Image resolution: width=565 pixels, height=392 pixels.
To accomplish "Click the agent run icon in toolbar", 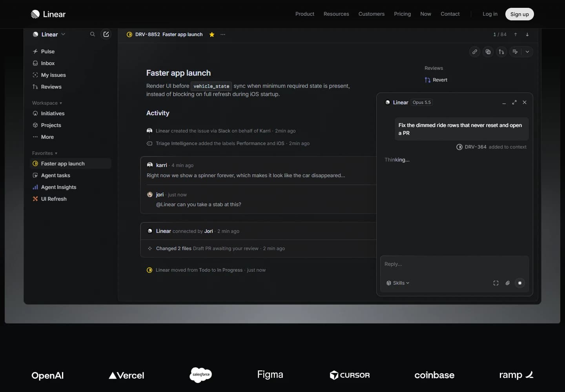I will click(515, 52).
